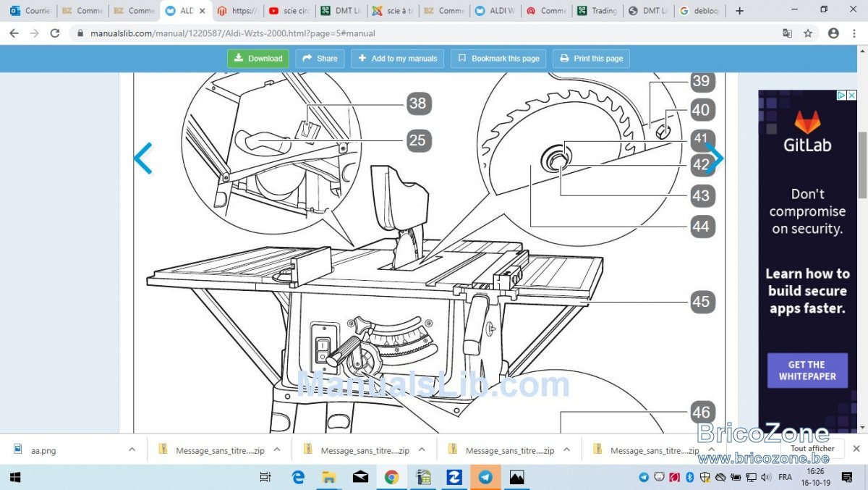The width and height of the screenshot is (868, 490).
Task: Click the 'Get the whitepaper' ad button
Action: (807, 371)
